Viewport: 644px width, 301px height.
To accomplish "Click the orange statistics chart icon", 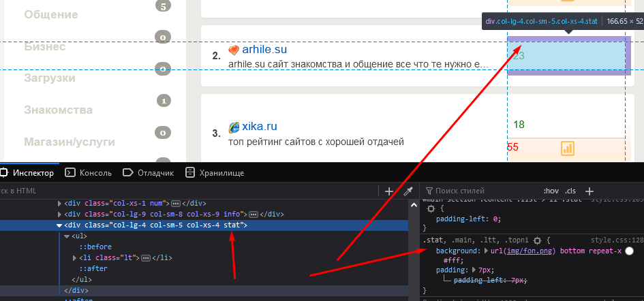I will pos(567,148).
